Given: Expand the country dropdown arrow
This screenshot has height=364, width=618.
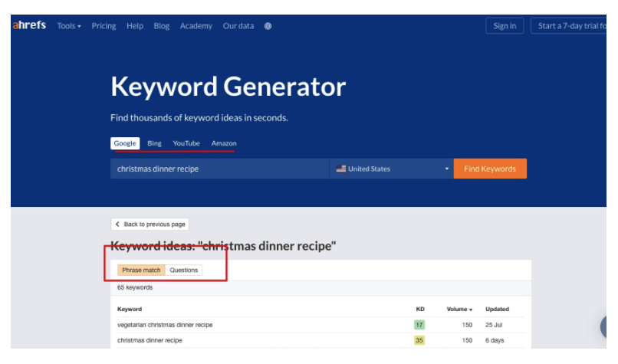Looking at the screenshot, I should pyautogui.click(x=446, y=169).
